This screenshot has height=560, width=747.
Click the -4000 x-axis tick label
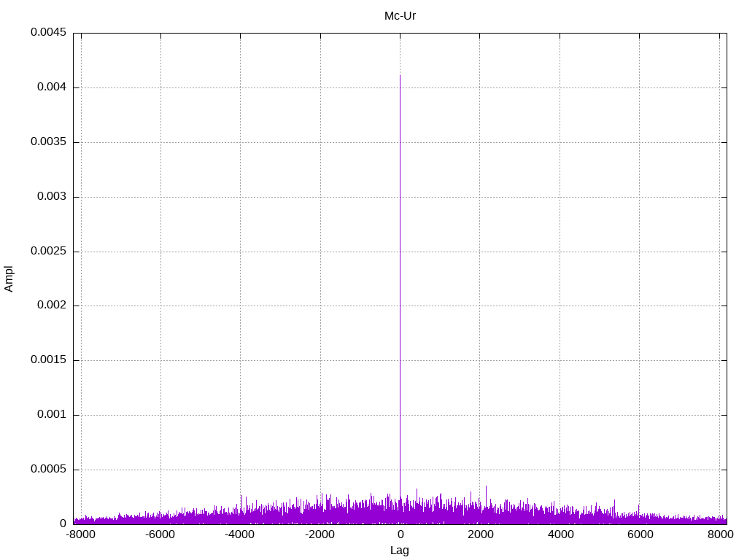click(x=240, y=534)
